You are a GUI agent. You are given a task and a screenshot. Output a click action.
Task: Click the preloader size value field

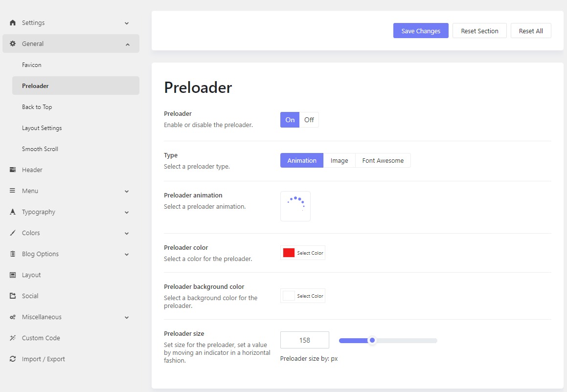point(305,340)
